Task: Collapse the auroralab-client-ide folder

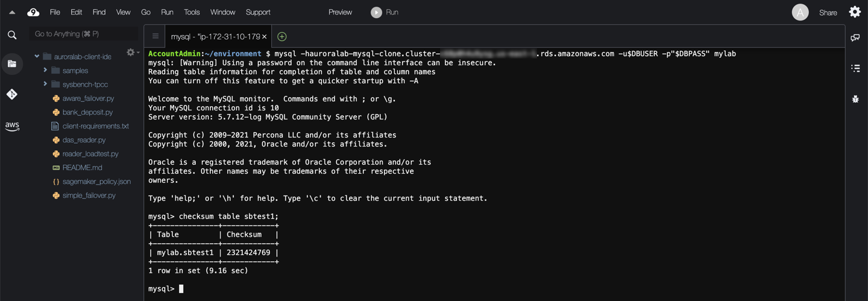Action: [x=37, y=57]
